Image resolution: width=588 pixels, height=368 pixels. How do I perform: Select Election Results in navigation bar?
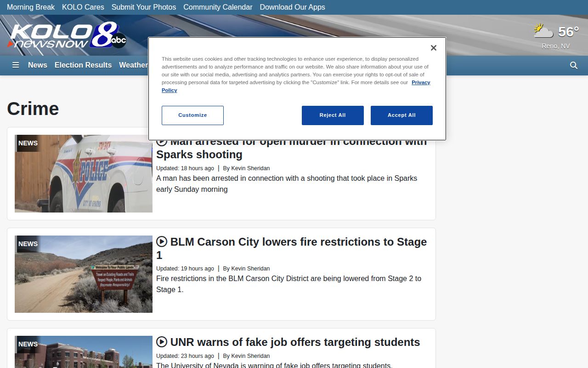(83, 65)
